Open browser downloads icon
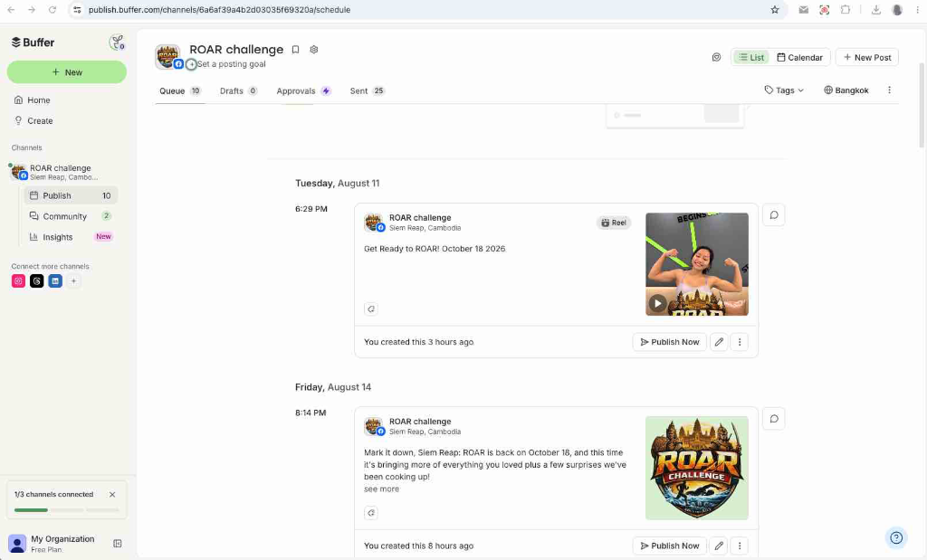 coord(876,9)
